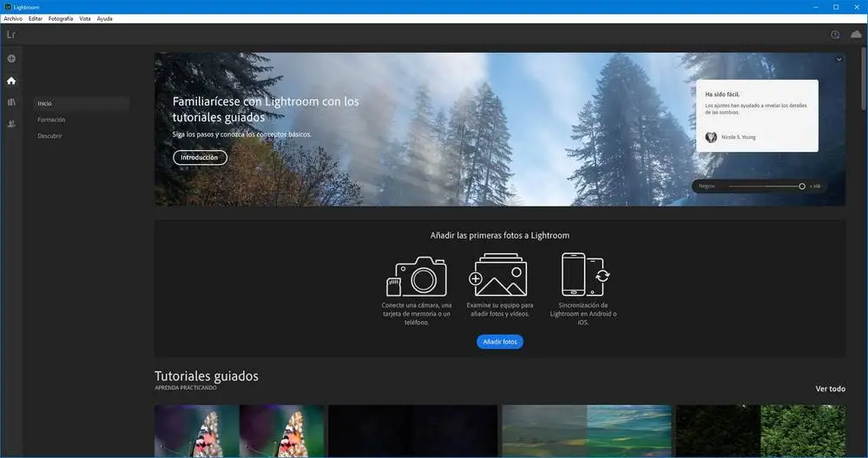
Task: Select Inicio in the navigation list
Action: pos(82,103)
